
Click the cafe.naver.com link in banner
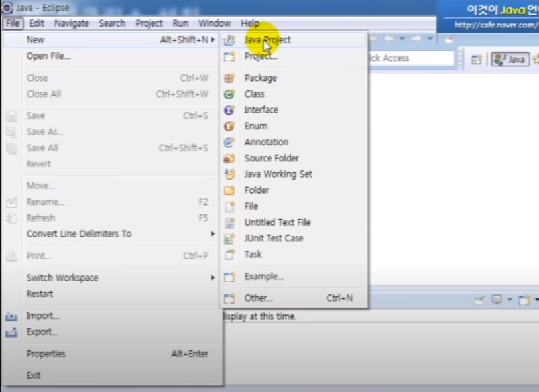point(497,25)
